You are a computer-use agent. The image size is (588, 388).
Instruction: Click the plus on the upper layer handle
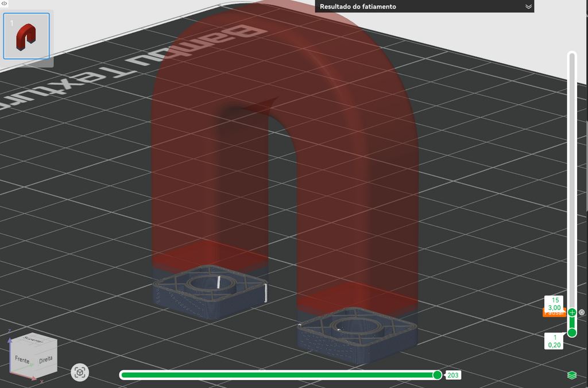[572, 312]
